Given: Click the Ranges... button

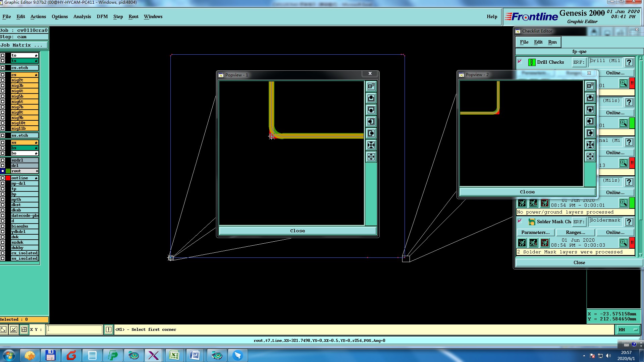Looking at the screenshot, I should point(575,232).
